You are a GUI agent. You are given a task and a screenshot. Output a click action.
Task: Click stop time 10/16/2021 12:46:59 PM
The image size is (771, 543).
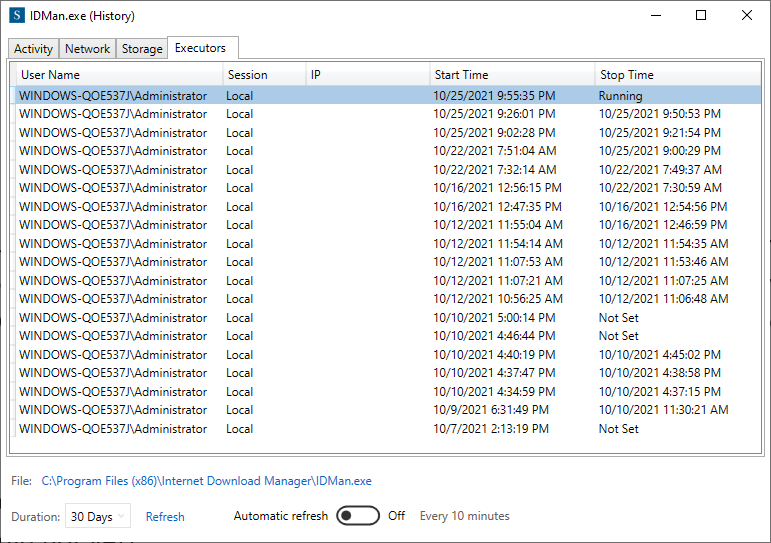pyautogui.click(x=663, y=225)
